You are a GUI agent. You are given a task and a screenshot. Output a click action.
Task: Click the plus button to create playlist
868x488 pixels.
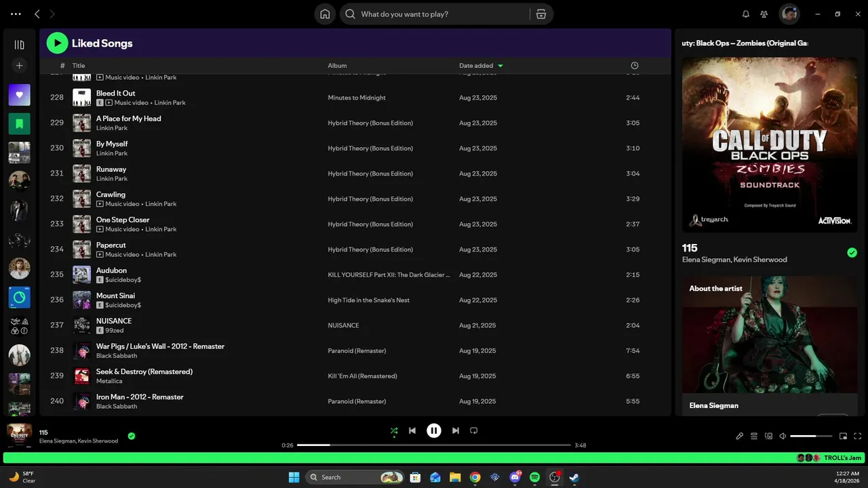pos(19,66)
